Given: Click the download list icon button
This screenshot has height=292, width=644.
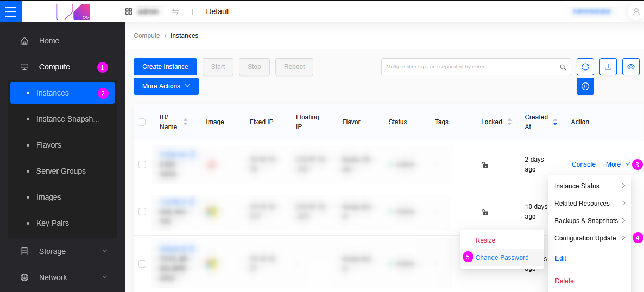Looking at the screenshot, I should tap(608, 67).
